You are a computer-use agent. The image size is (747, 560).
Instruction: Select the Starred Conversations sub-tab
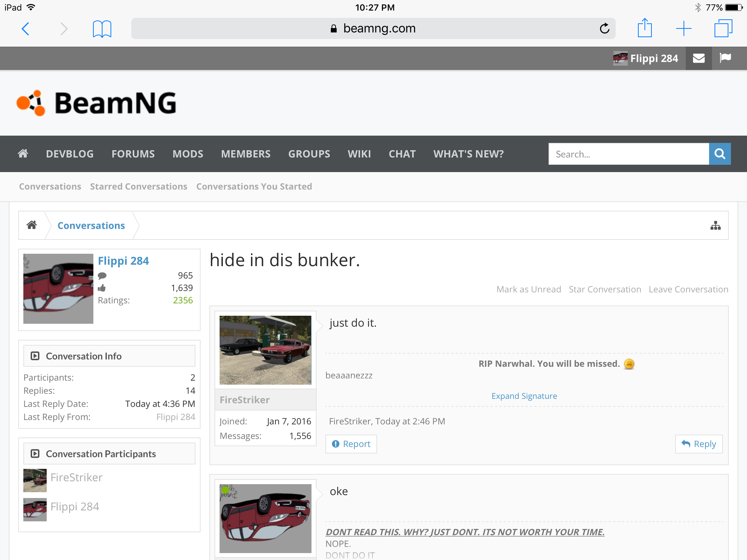click(x=139, y=186)
